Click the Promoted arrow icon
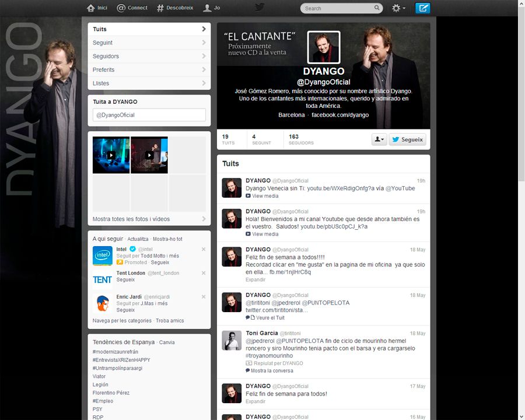This screenshot has height=420, width=525. [120, 262]
